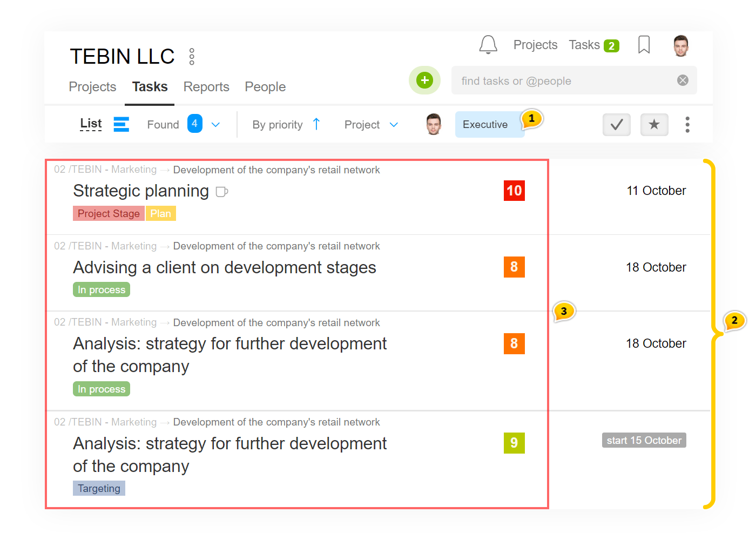This screenshot has height=540, width=756.
Task: Expand the Found 4 dropdown arrow
Action: tap(215, 125)
